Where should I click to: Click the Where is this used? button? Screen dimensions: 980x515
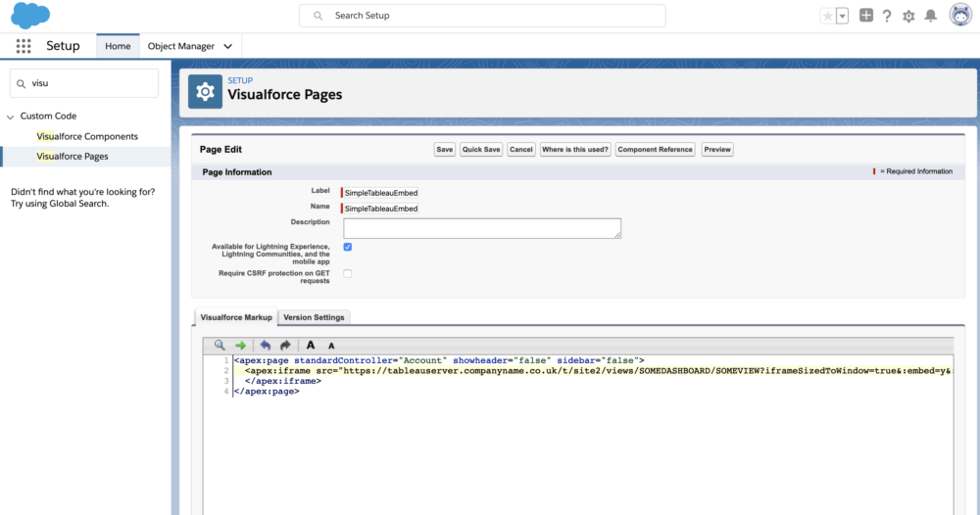point(574,150)
